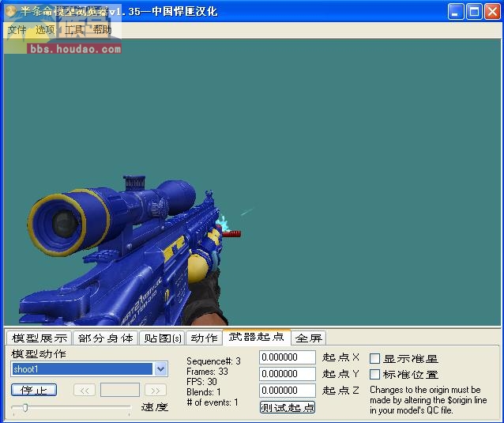The image size is (504, 423).
Task: Enable the 标准位置 checkbox
Action: [374, 375]
